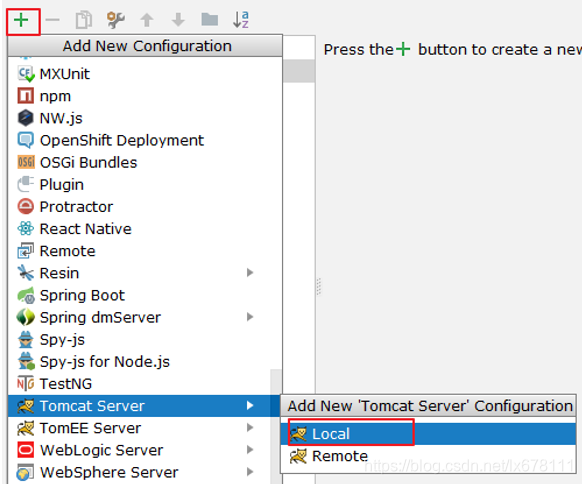Click the TestNG text label
582x484 pixels.
point(66,384)
